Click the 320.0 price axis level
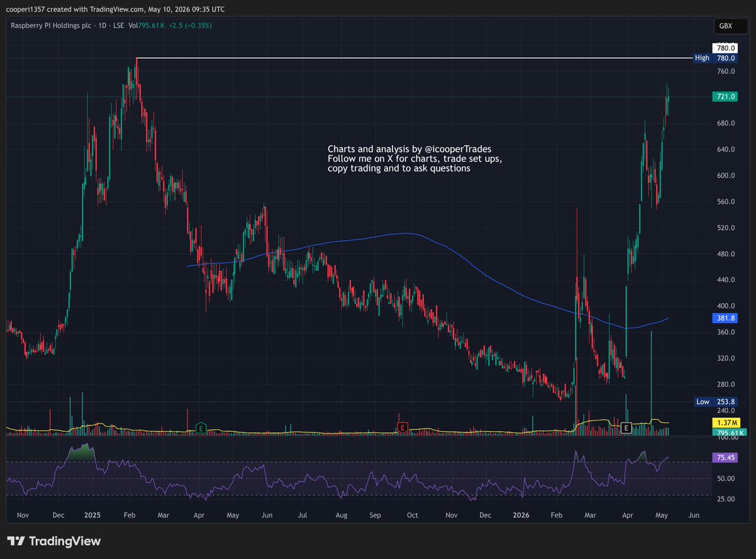Screen dimensions: 756x559 (725, 358)
